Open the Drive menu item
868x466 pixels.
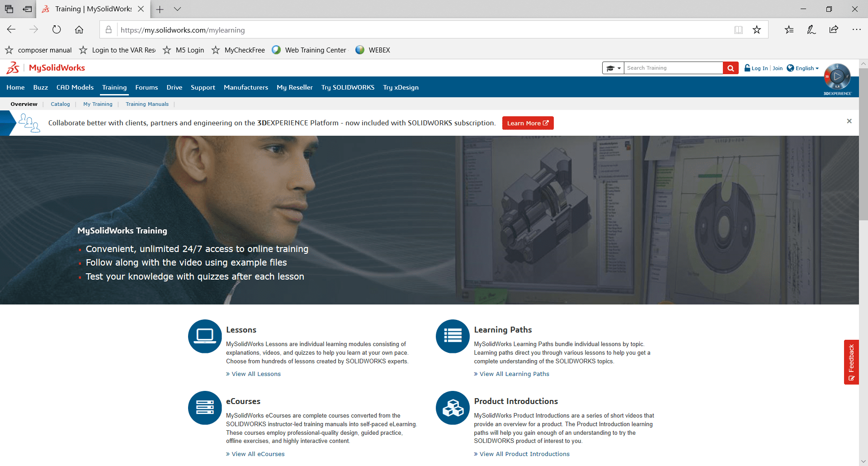coord(174,87)
